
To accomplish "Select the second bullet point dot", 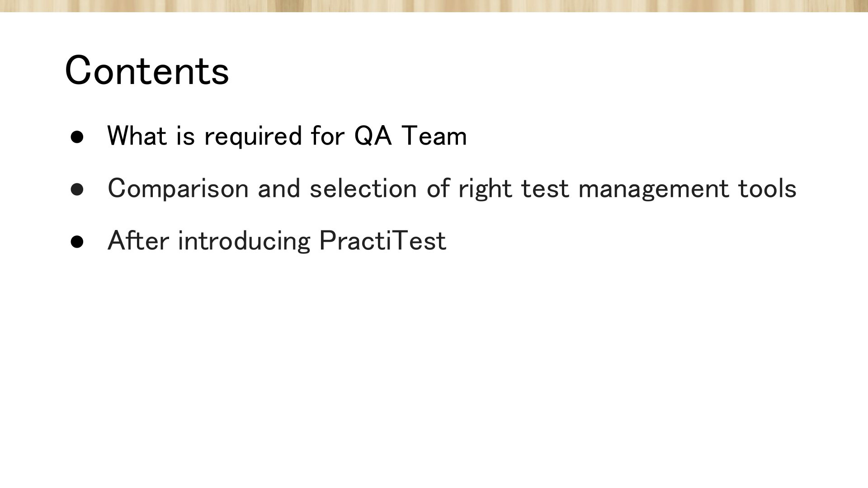I will (x=77, y=189).
